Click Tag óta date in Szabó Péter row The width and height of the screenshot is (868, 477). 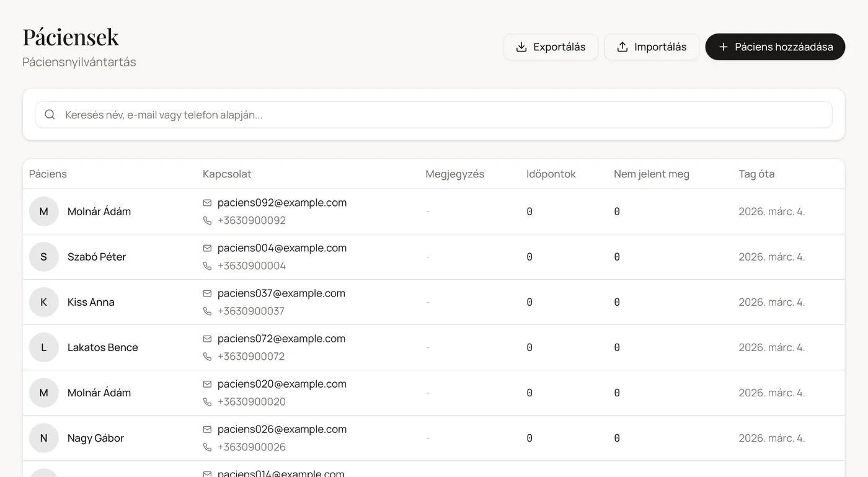click(772, 257)
